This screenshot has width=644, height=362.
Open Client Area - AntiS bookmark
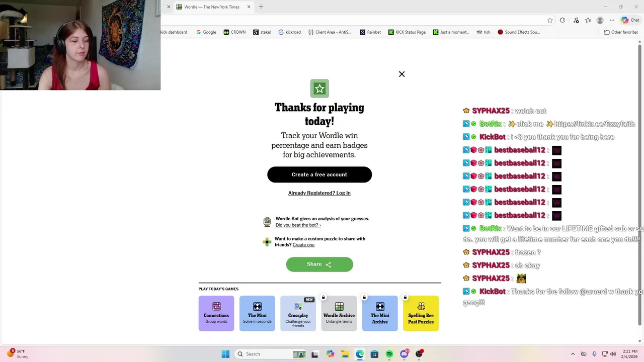(330, 32)
